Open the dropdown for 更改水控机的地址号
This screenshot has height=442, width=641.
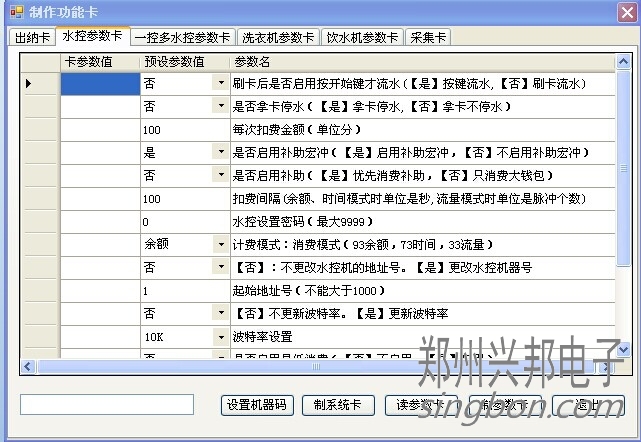pos(220,268)
